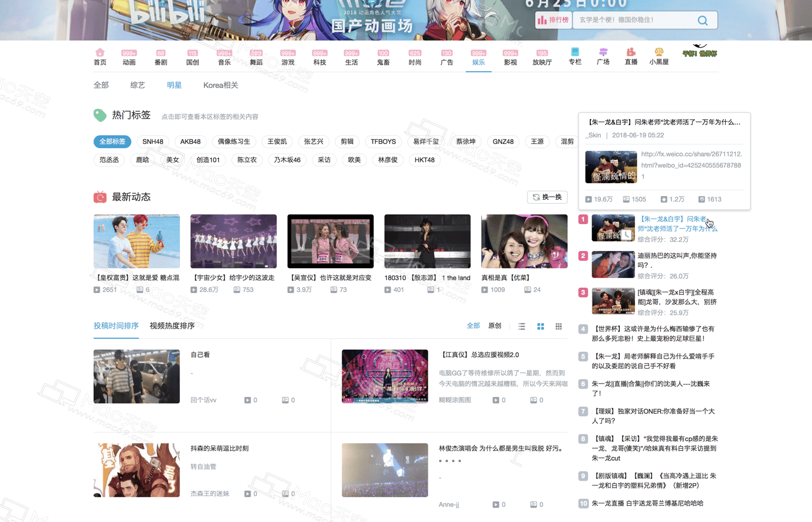812x522 pixels.
Task: Open the 宇宙少女 video thumbnail
Action: (x=233, y=241)
